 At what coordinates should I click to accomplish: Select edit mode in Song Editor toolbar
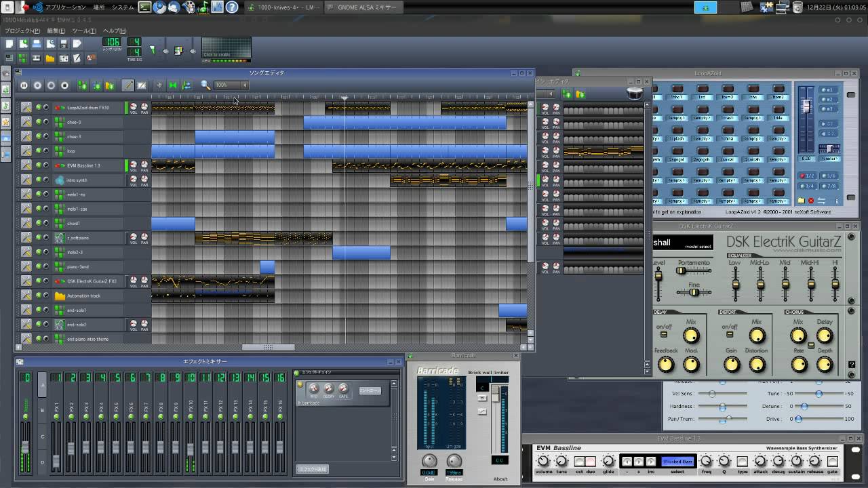point(142,85)
